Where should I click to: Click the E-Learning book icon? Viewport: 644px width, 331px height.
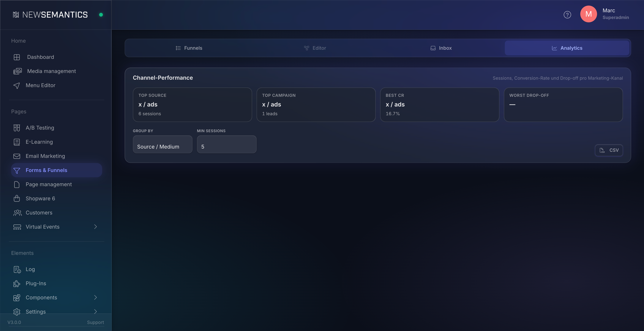pos(17,142)
